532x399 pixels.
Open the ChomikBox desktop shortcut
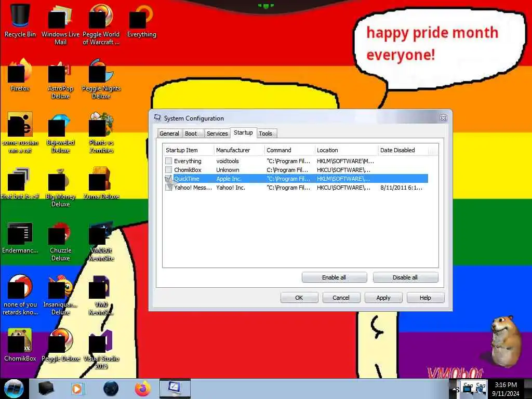click(20, 345)
